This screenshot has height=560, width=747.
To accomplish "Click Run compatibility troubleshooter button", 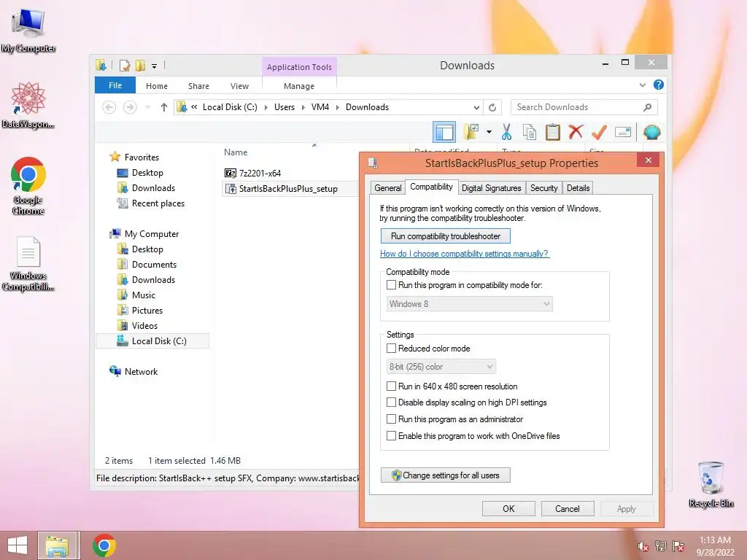I will [446, 236].
